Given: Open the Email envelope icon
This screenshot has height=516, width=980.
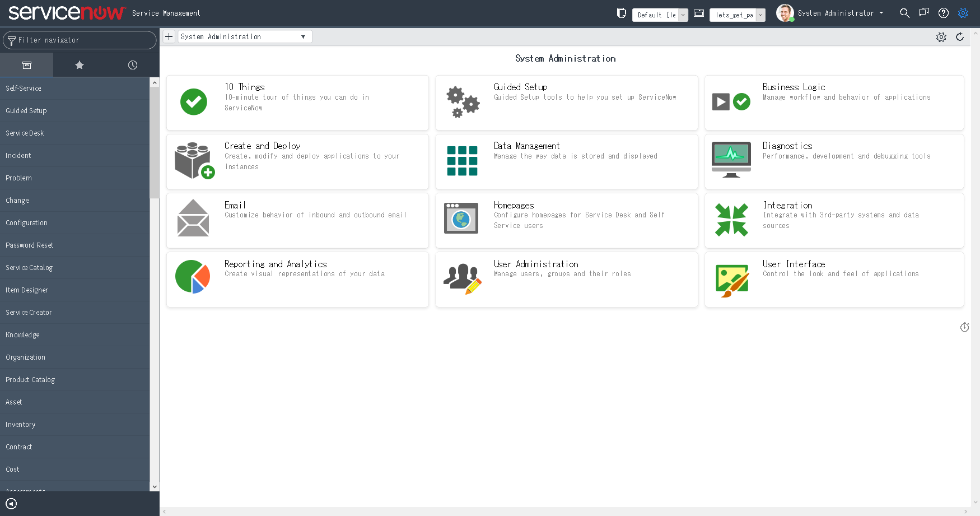Looking at the screenshot, I should point(193,219).
